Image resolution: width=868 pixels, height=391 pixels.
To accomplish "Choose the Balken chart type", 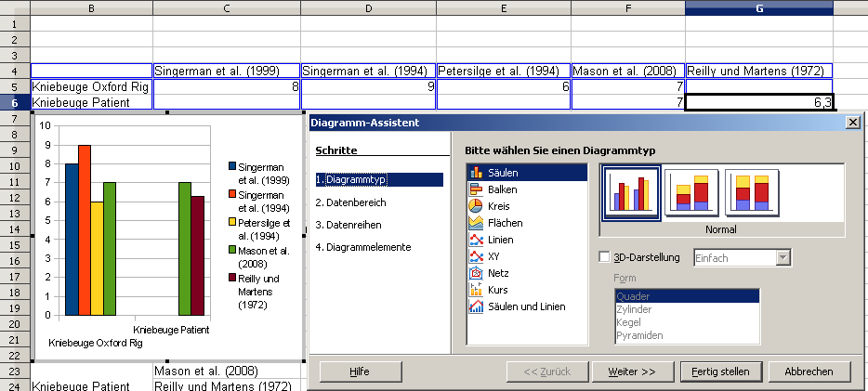I will coord(502,189).
